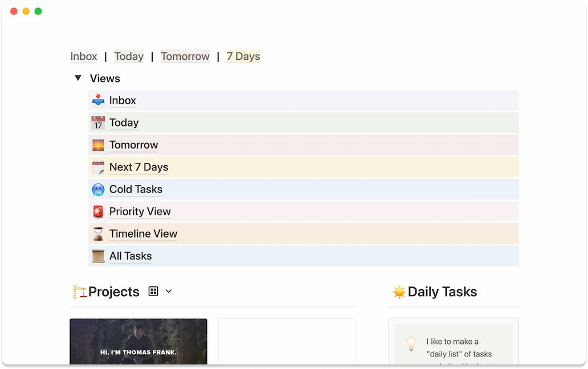This screenshot has height=369, width=588.
Task: Open the top Inbox quick link
Action: tap(84, 56)
